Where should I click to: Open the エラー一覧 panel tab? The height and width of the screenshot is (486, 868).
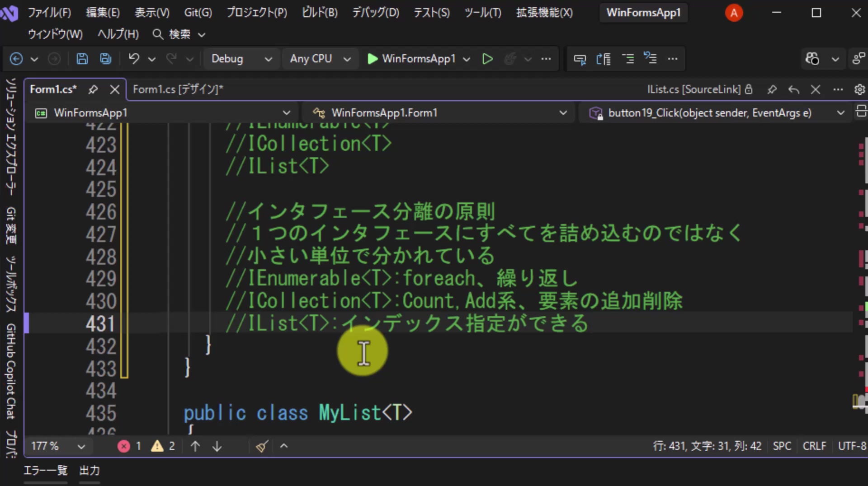click(45, 471)
